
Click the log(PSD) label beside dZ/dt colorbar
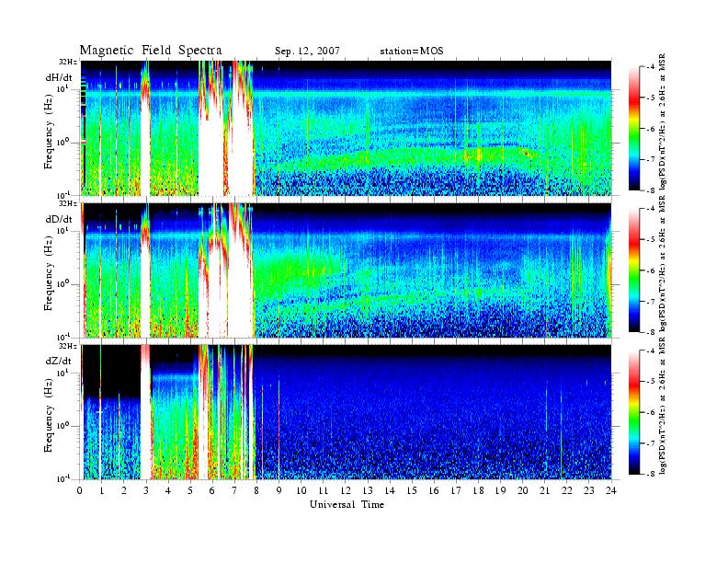(x=663, y=406)
